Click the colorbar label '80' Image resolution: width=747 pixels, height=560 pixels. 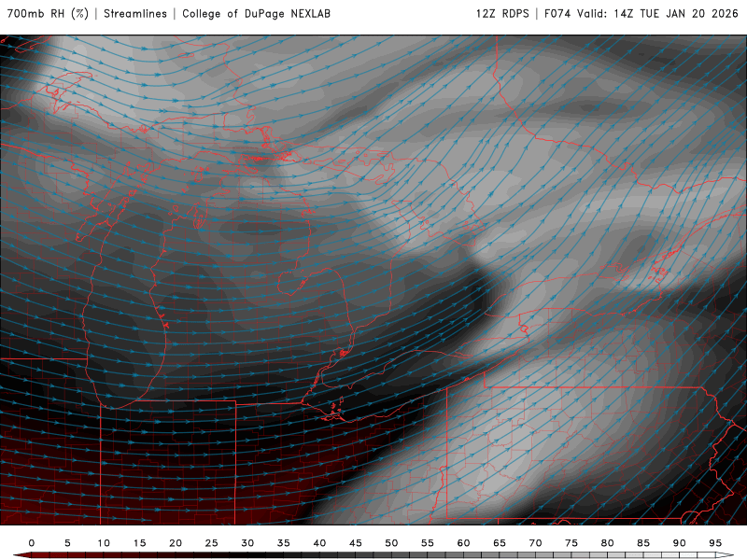click(608, 543)
